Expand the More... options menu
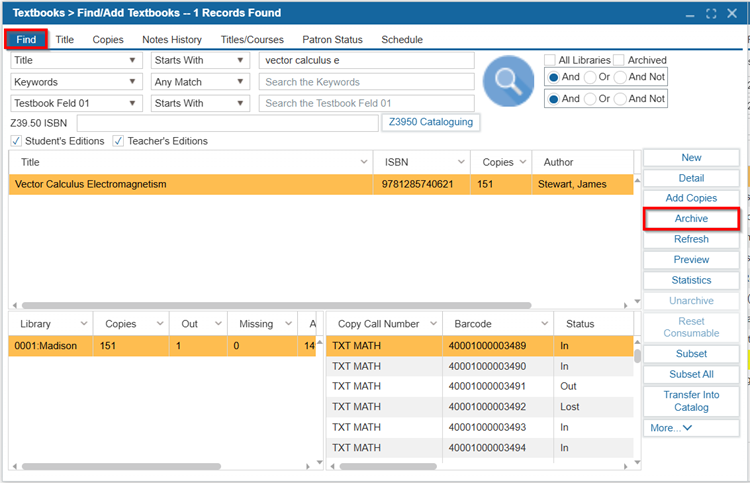The image size is (750, 483). point(691,428)
